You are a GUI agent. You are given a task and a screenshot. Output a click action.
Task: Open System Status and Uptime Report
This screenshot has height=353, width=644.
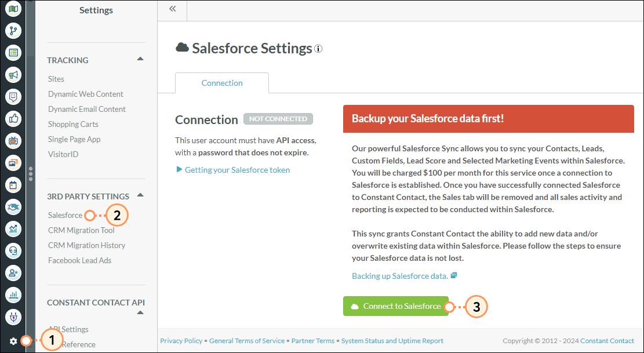392,341
